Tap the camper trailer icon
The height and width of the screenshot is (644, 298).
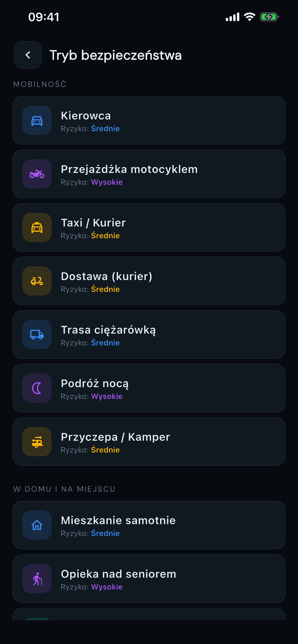[37, 441]
